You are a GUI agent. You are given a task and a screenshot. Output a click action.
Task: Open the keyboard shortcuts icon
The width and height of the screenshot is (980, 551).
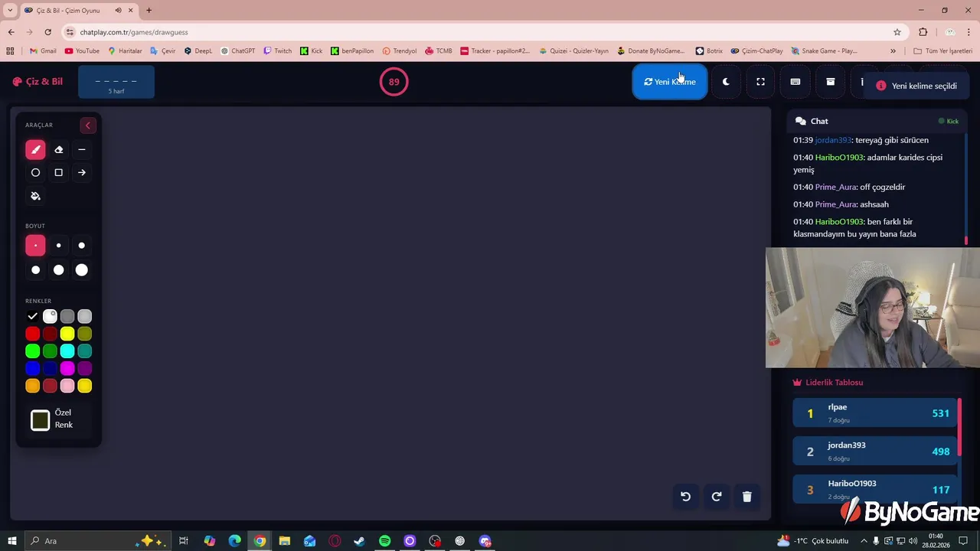tap(795, 82)
